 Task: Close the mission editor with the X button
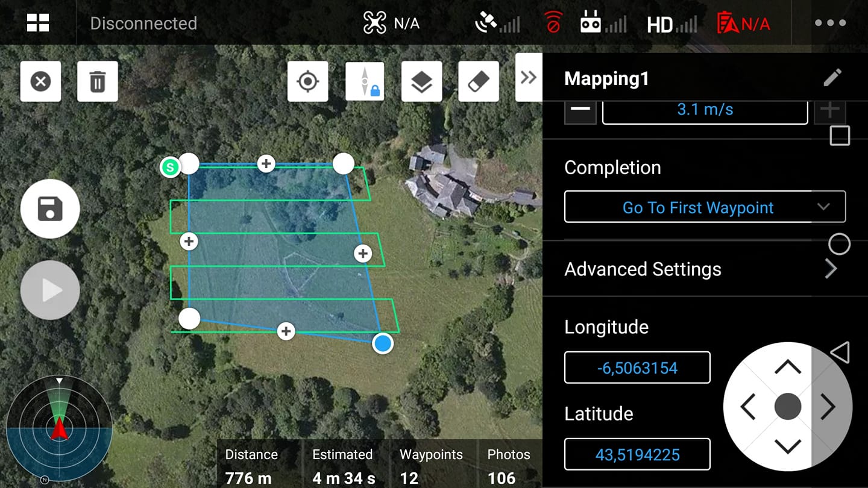tap(40, 81)
